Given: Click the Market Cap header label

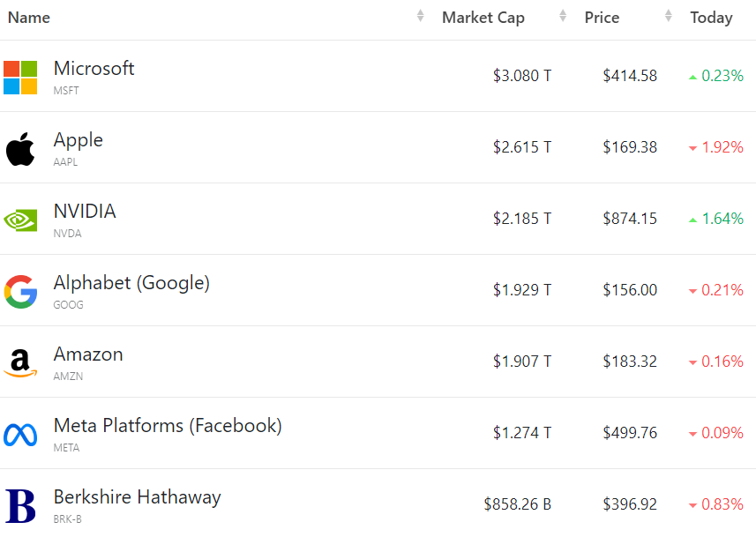Looking at the screenshot, I should tap(483, 18).
